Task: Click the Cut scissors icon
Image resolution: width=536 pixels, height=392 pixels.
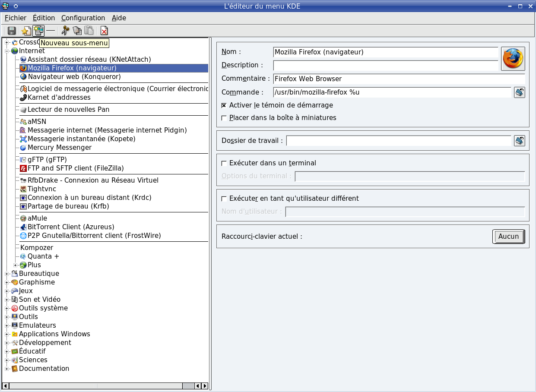Action: [65, 31]
